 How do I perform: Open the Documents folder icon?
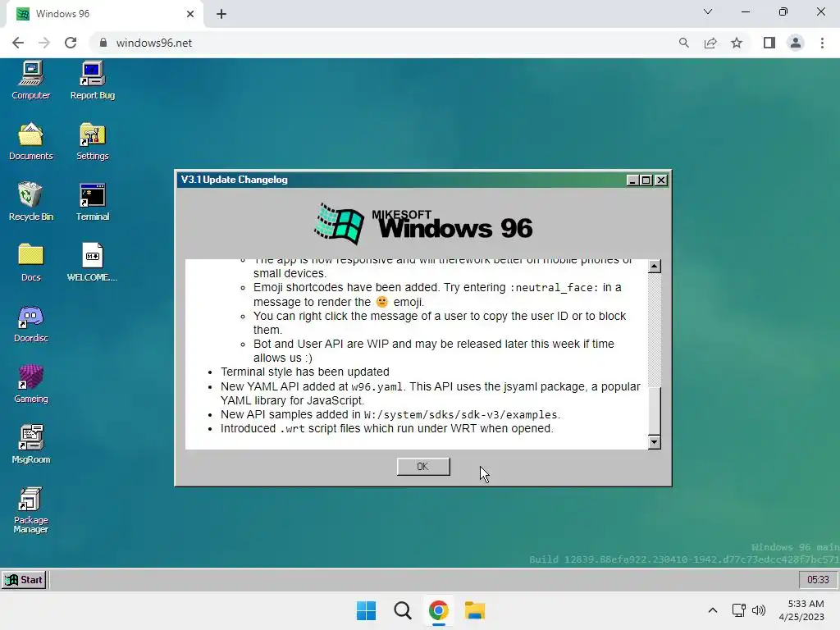30,141
